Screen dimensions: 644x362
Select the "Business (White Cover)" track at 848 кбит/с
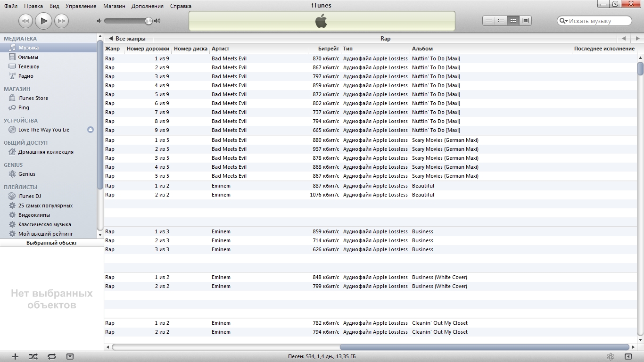(x=370, y=277)
